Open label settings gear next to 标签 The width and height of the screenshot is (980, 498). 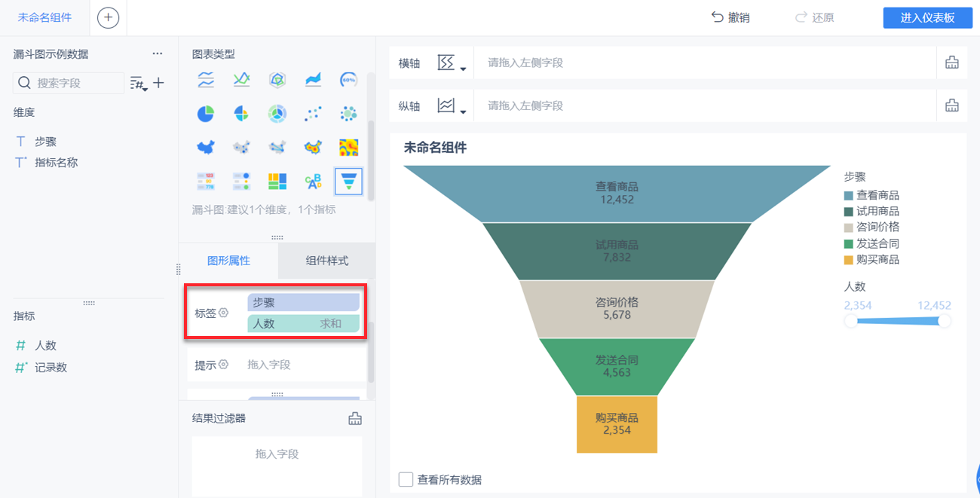point(224,313)
